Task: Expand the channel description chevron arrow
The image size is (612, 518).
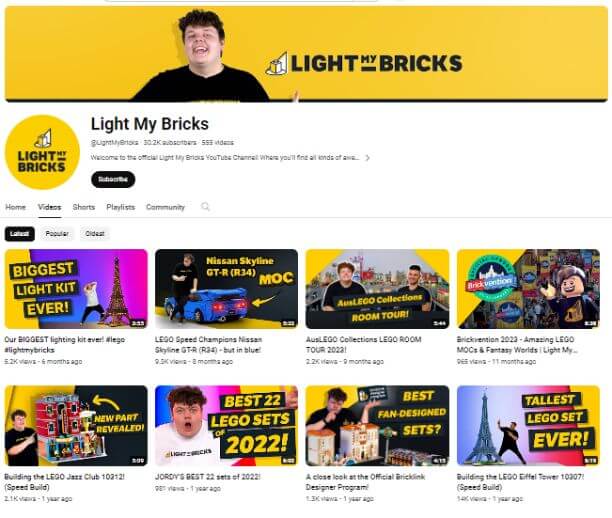Action: coord(367,158)
